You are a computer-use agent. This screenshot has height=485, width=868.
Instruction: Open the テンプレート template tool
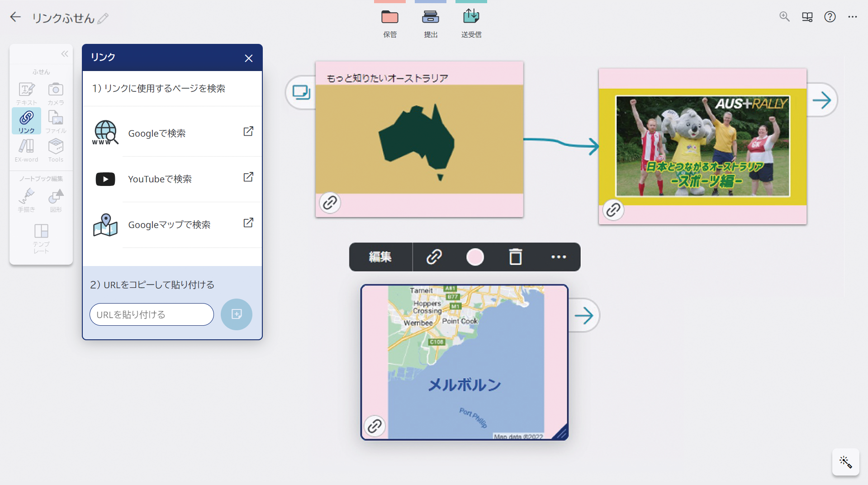tap(41, 238)
